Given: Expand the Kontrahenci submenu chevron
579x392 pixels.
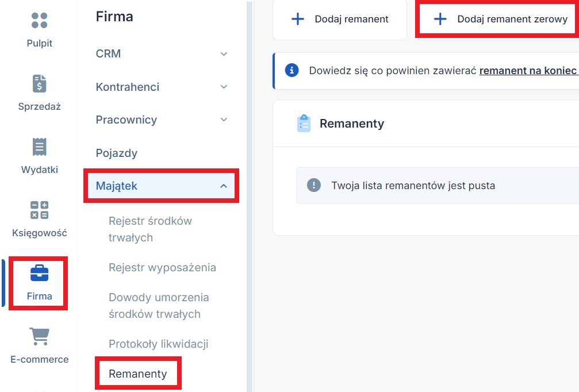Looking at the screenshot, I should click(224, 87).
